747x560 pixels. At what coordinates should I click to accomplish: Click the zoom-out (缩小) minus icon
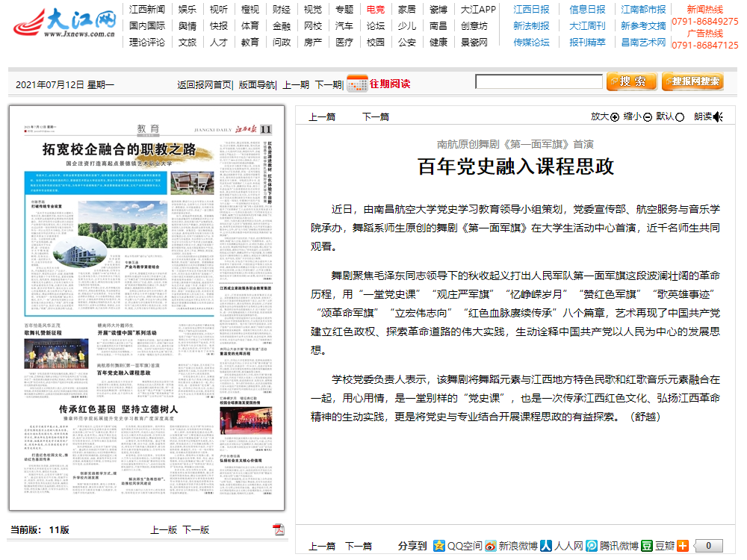tap(648, 116)
